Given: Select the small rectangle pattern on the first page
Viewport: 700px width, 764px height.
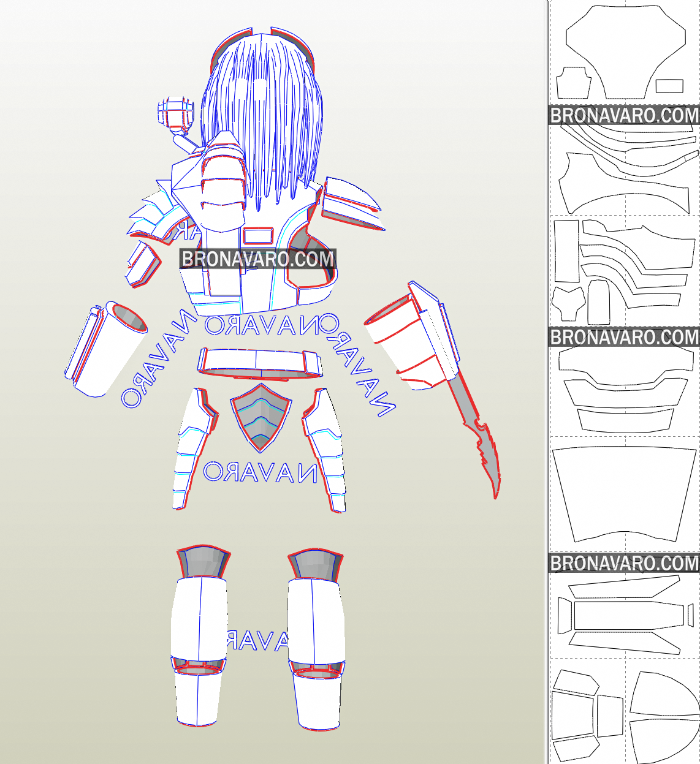Looking at the screenshot, I should point(669,86).
